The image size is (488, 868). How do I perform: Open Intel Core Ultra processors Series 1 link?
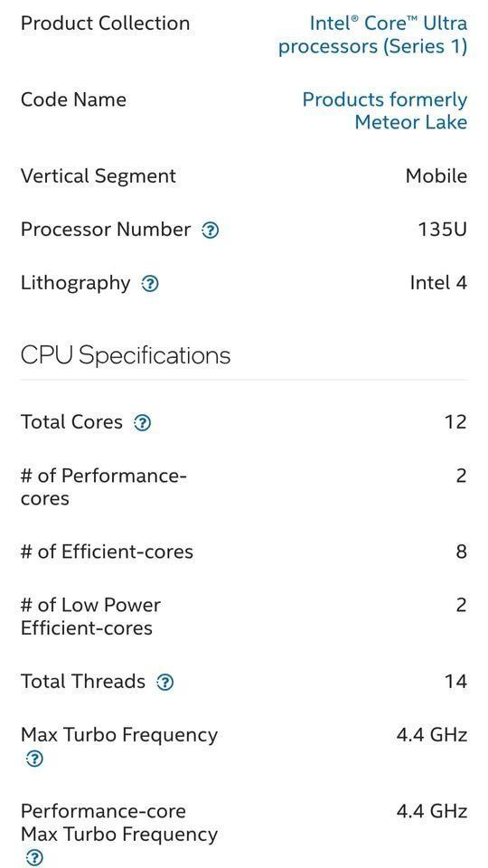point(372,34)
